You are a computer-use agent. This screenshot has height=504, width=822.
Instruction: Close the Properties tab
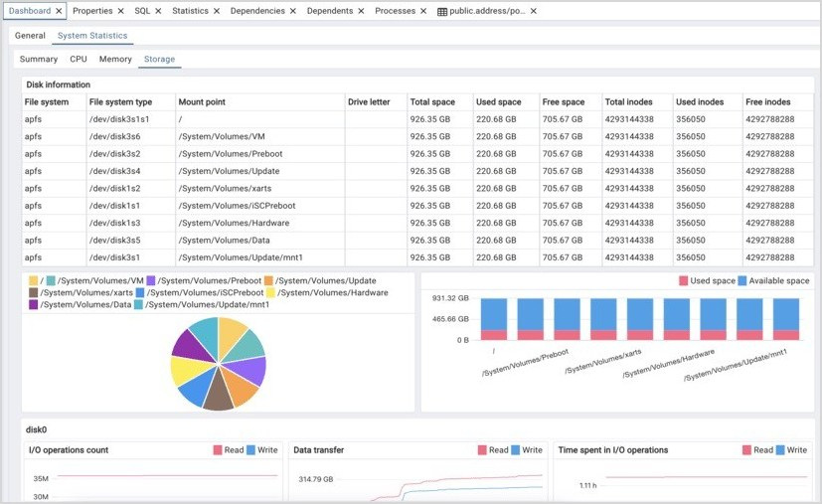click(121, 11)
